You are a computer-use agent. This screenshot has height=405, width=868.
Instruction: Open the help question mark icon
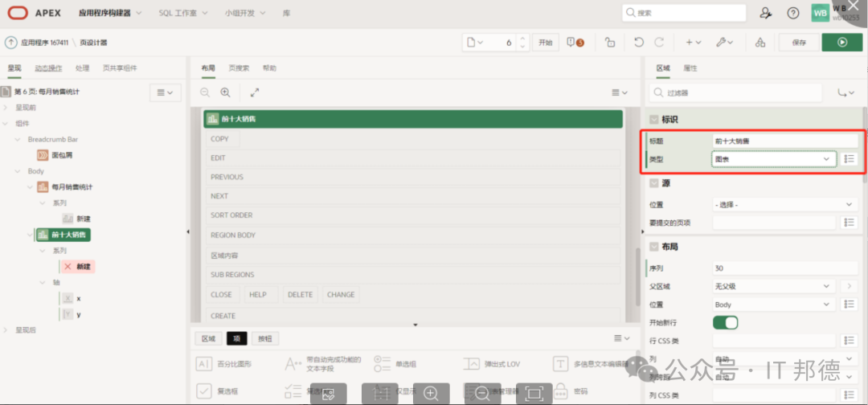(792, 13)
